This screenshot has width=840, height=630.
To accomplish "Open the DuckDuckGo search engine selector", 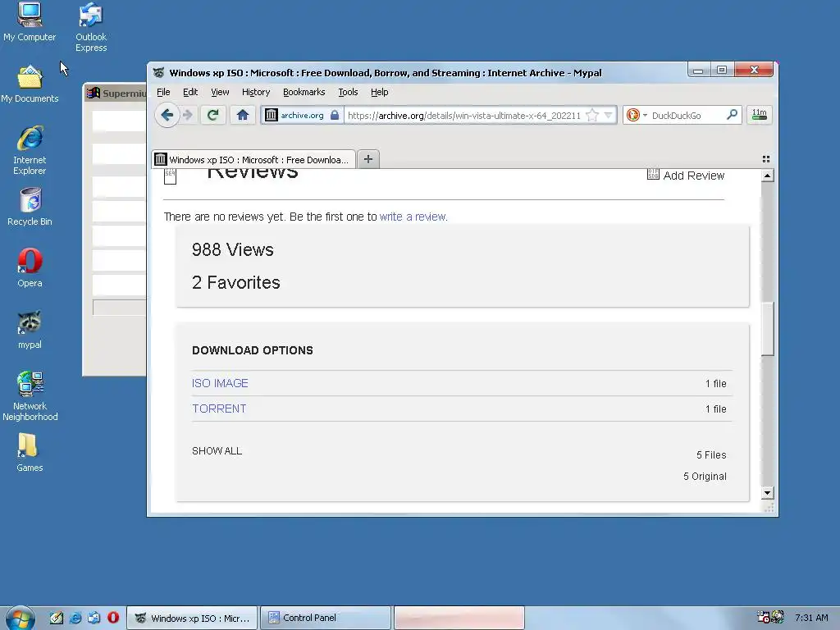I will 637,115.
